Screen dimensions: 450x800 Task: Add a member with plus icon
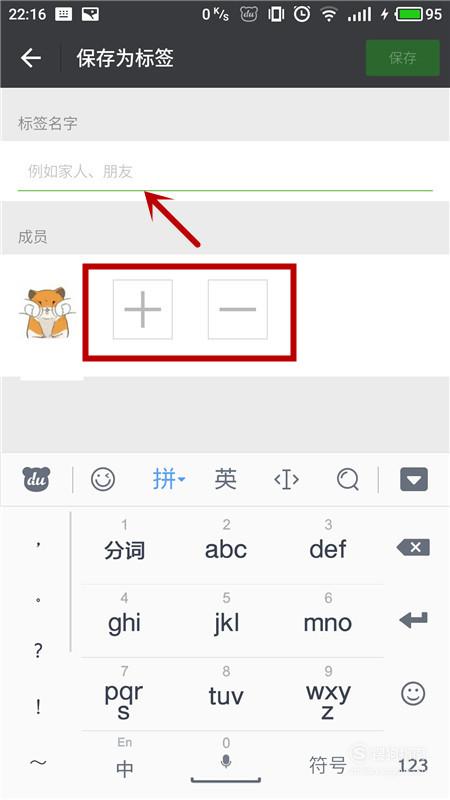click(x=143, y=309)
